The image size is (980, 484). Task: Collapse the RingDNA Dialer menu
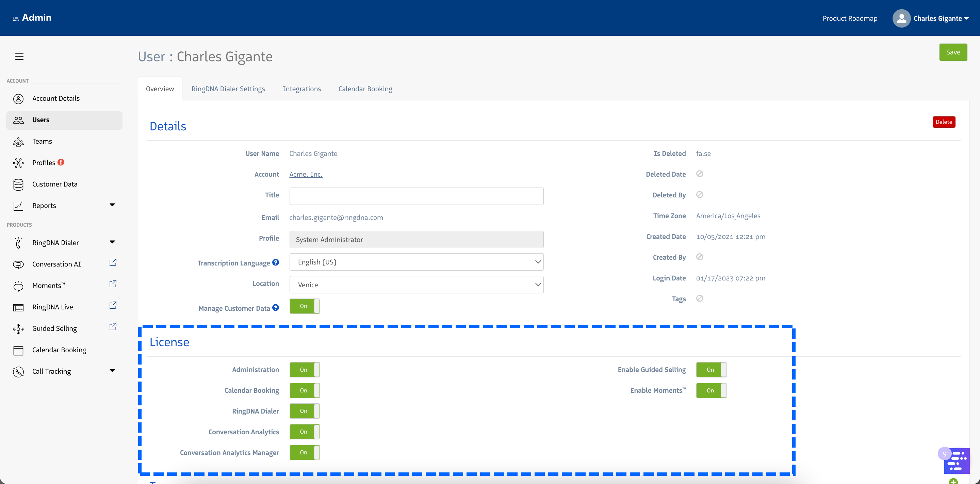click(112, 242)
